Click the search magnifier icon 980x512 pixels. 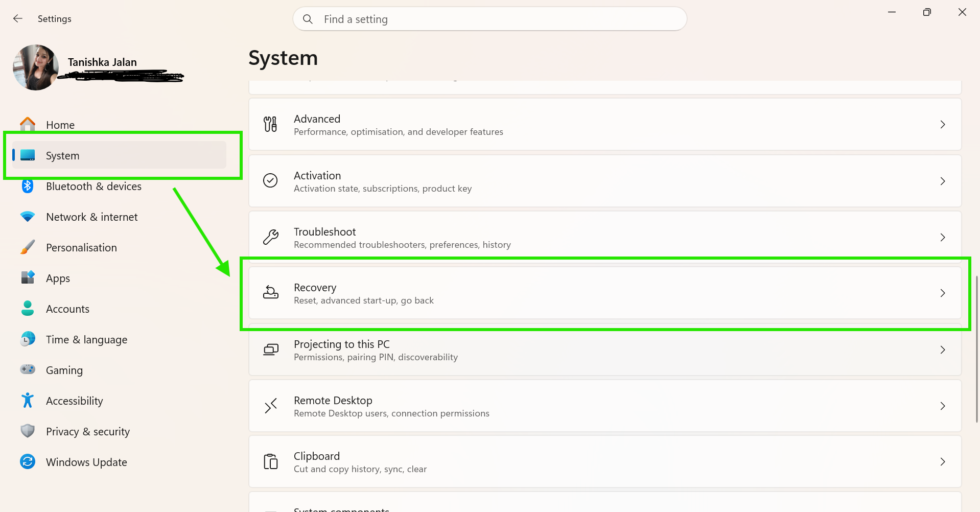(x=308, y=19)
